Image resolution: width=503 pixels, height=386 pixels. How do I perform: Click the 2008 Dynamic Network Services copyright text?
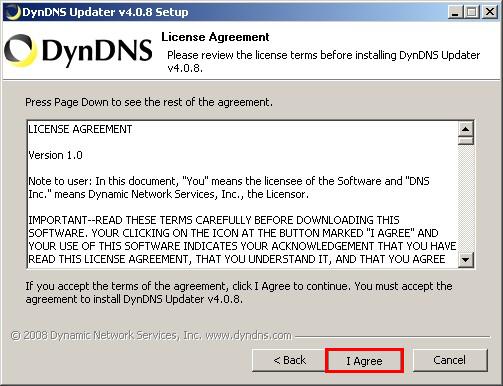click(151, 335)
